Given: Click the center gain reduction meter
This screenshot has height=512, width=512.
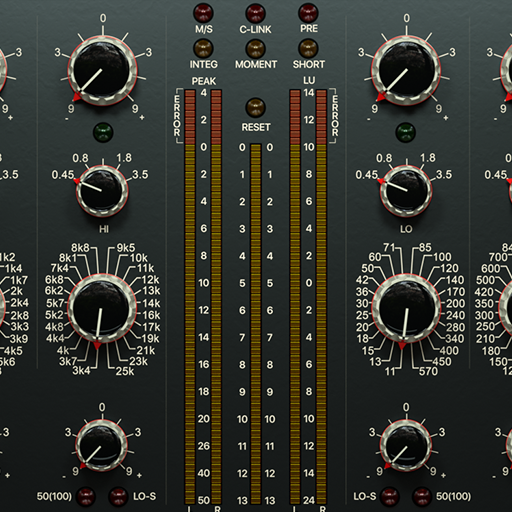Looking at the screenshot, I should (x=256, y=324).
